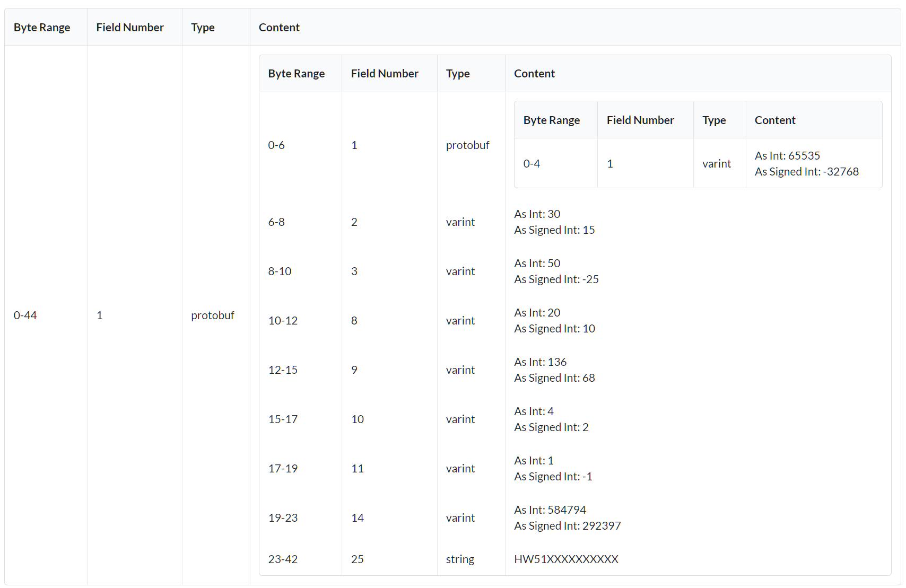Click byte range '17-19' cell
The image size is (906, 588).
click(x=283, y=468)
